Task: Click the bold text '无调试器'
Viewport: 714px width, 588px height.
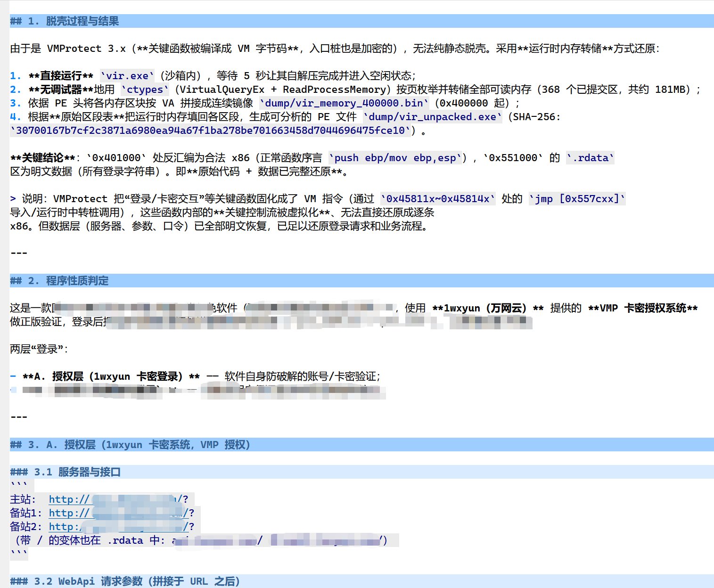Action: 61,90
